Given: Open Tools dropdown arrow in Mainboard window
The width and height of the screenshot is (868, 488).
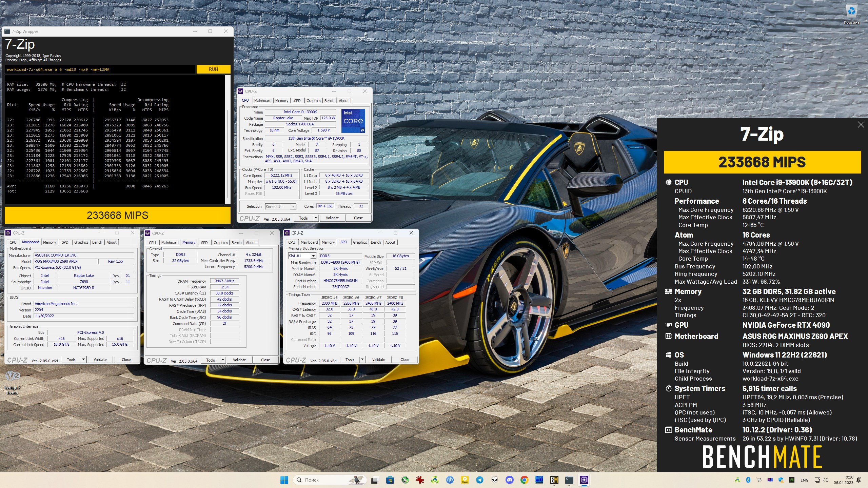Looking at the screenshot, I should [x=83, y=360].
